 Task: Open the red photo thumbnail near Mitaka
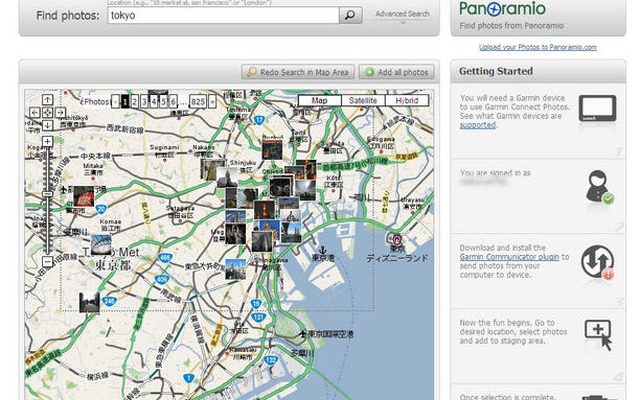point(84,196)
